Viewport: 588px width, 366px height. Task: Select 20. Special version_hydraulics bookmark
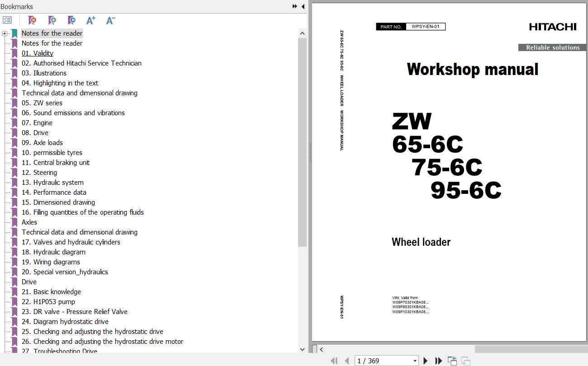pos(65,272)
